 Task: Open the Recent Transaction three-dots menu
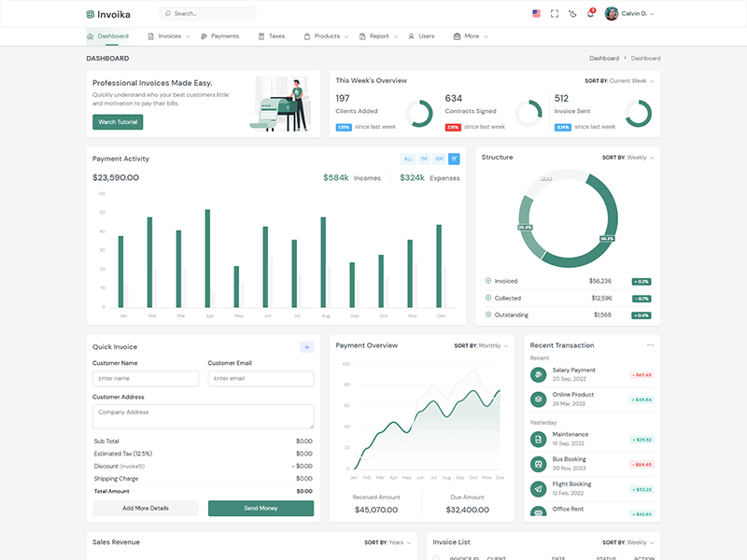pyautogui.click(x=650, y=345)
